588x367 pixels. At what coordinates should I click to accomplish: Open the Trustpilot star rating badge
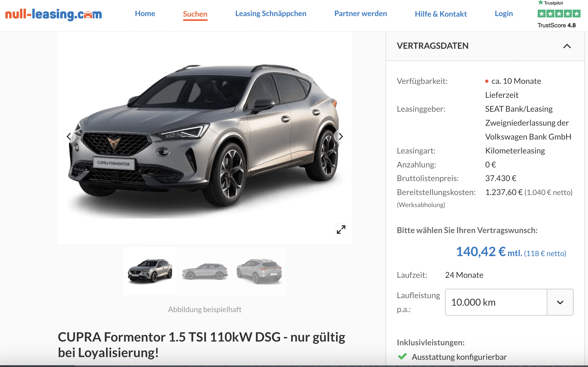tap(559, 14)
